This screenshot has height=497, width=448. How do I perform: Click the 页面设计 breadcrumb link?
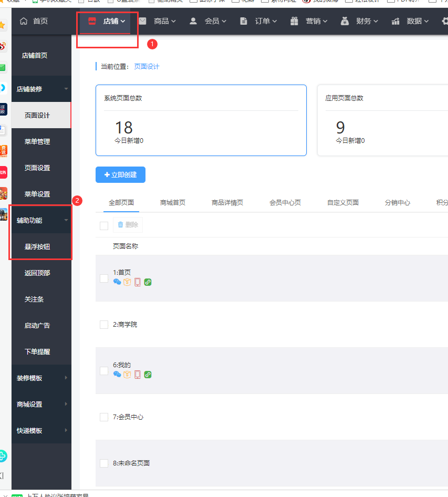[147, 67]
